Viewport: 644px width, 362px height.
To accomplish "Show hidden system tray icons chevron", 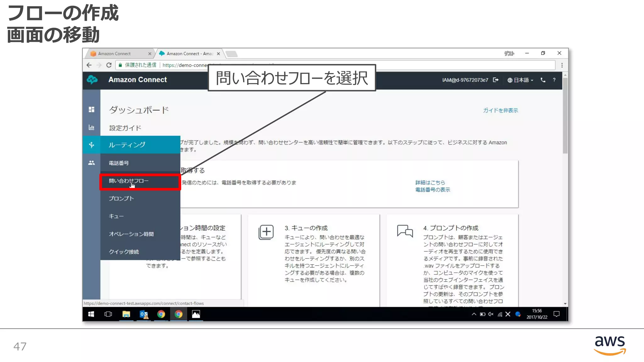I will click(474, 314).
